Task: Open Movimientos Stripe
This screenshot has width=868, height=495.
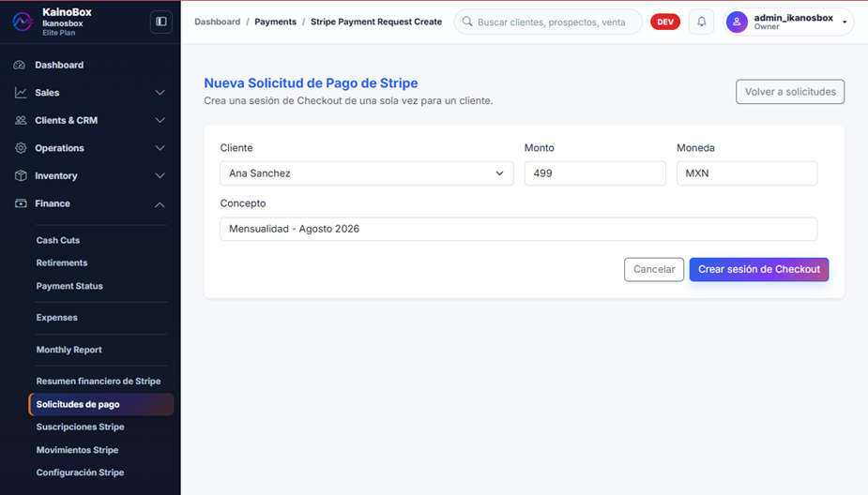Action: click(x=78, y=450)
